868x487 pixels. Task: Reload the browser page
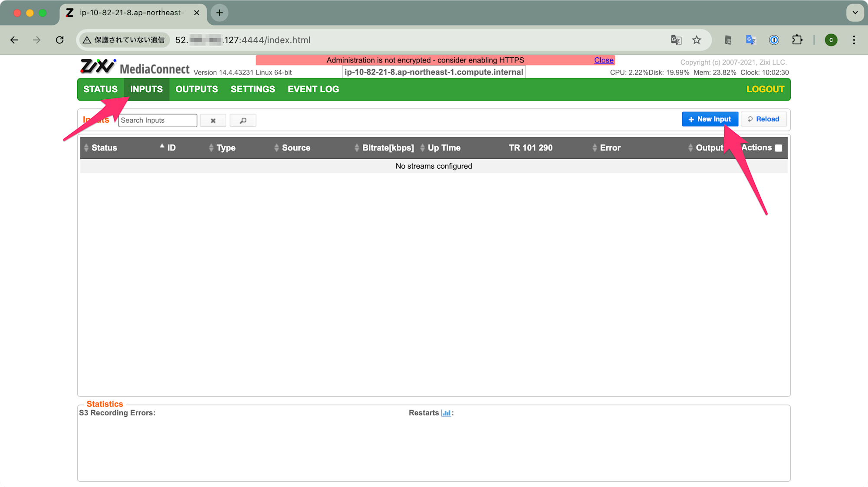coord(60,40)
